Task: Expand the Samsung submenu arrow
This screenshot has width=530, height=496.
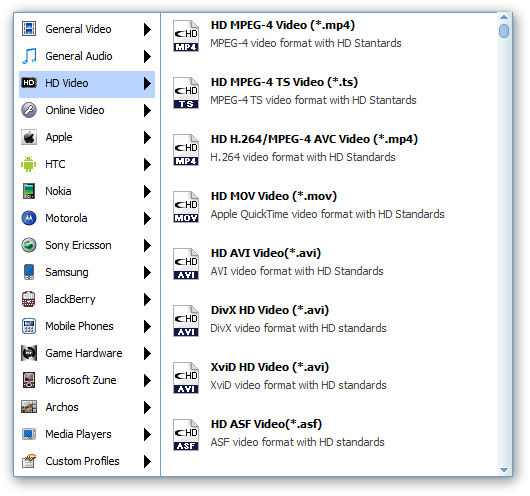Action: tap(147, 272)
